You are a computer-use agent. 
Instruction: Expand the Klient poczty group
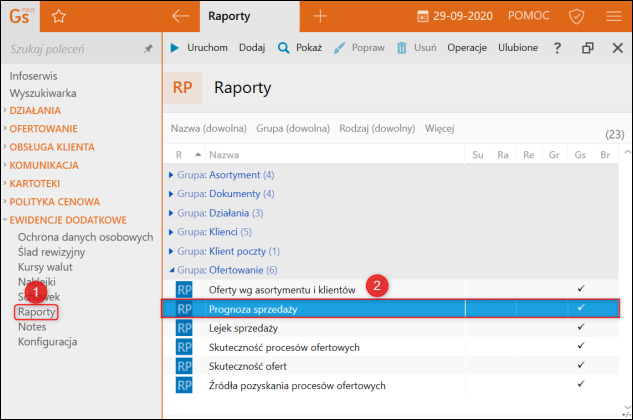[x=171, y=251]
